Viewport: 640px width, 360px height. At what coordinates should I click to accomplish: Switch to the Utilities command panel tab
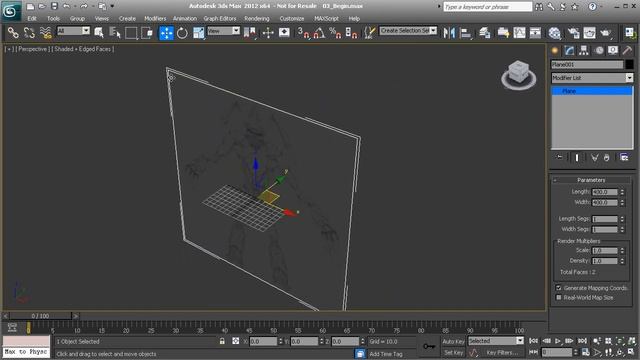tap(627, 51)
